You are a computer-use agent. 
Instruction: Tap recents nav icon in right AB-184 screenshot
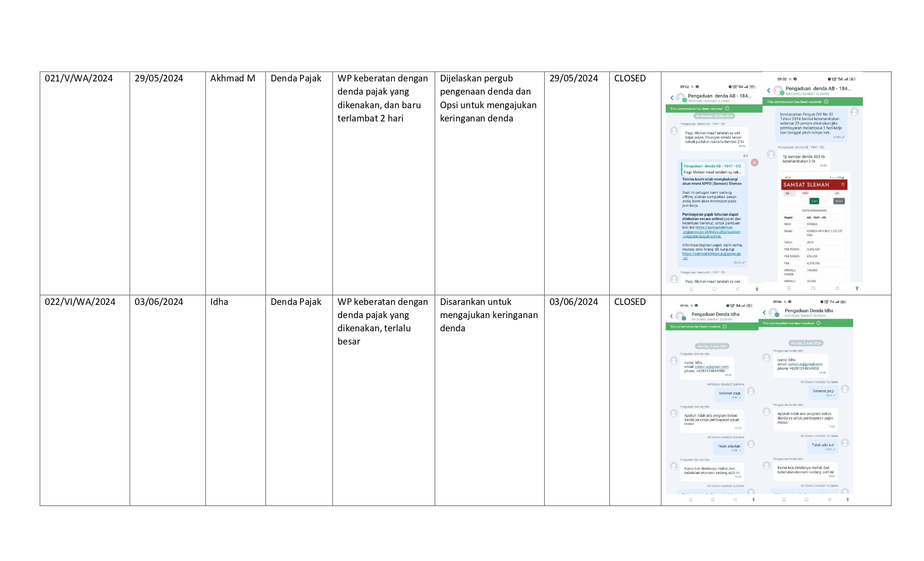pos(789,288)
